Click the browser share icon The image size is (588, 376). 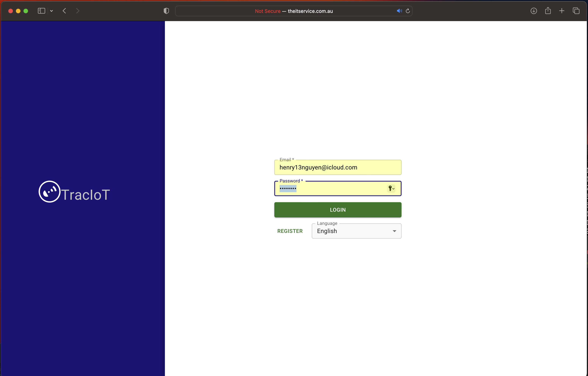[x=548, y=11]
